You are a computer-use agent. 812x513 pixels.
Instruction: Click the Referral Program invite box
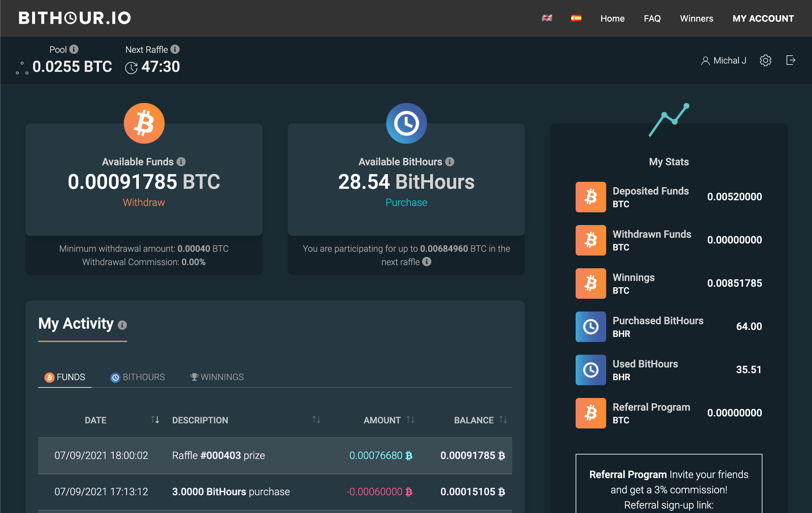tap(669, 484)
